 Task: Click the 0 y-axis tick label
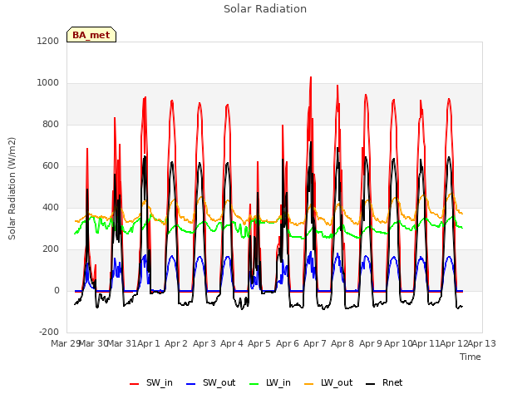pos(57,290)
